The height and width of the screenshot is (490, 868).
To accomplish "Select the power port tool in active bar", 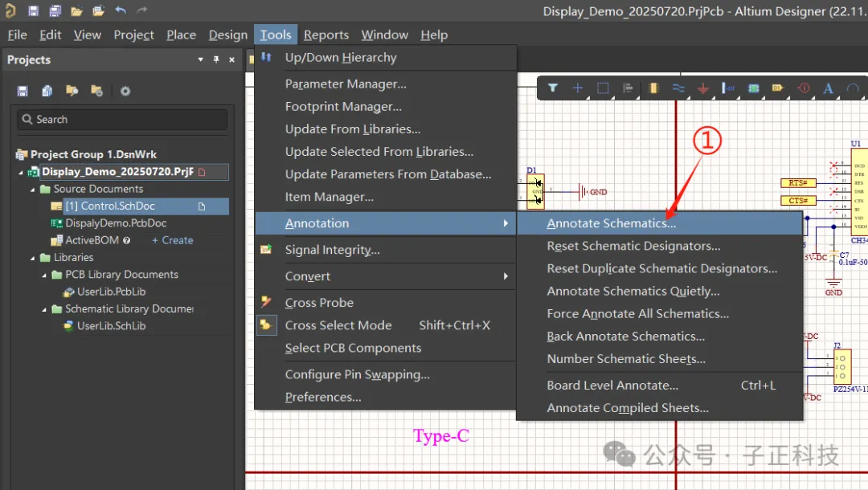I will point(703,88).
